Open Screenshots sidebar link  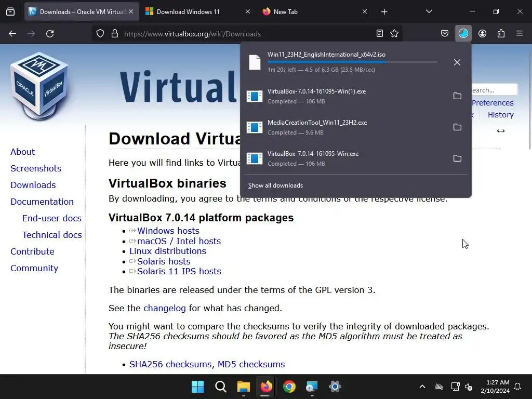tap(36, 168)
